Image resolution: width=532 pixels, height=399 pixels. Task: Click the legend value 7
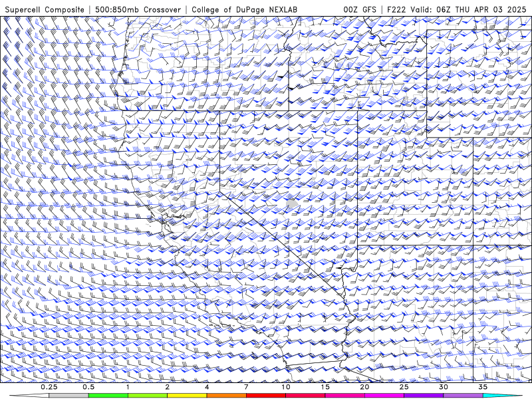pos(246,387)
